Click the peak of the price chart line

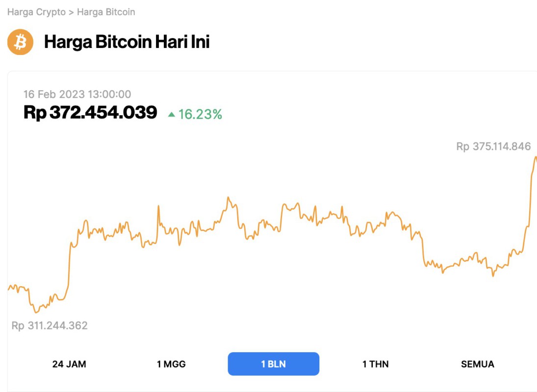tap(536, 157)
